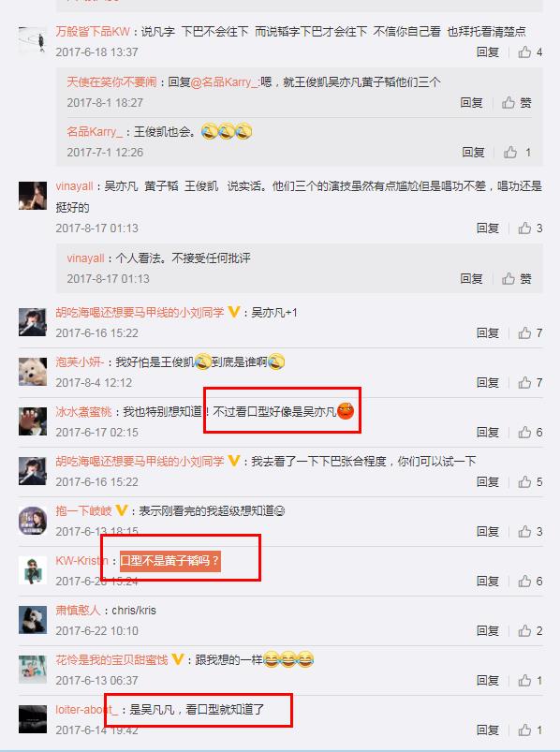Like 名品Karry_'s reply about 王俊凯
Screen dimensions: 560x752
click(517, 153)
